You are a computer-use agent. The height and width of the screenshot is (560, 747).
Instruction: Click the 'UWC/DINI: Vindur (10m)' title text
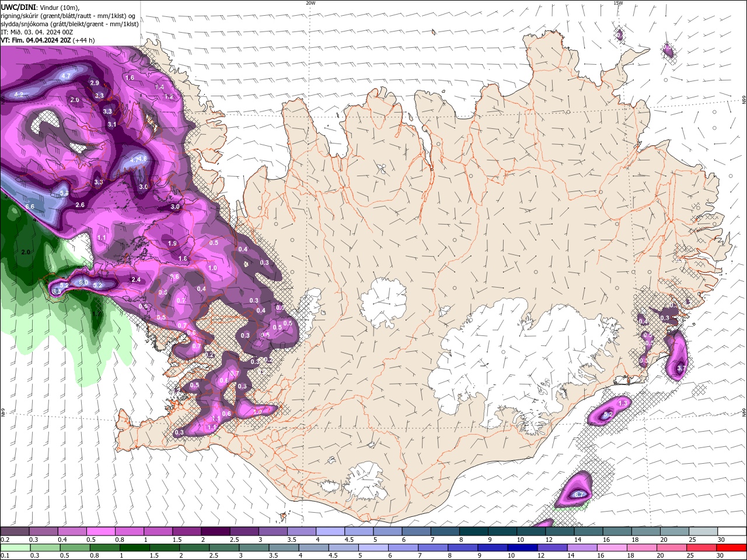(40, 7)
